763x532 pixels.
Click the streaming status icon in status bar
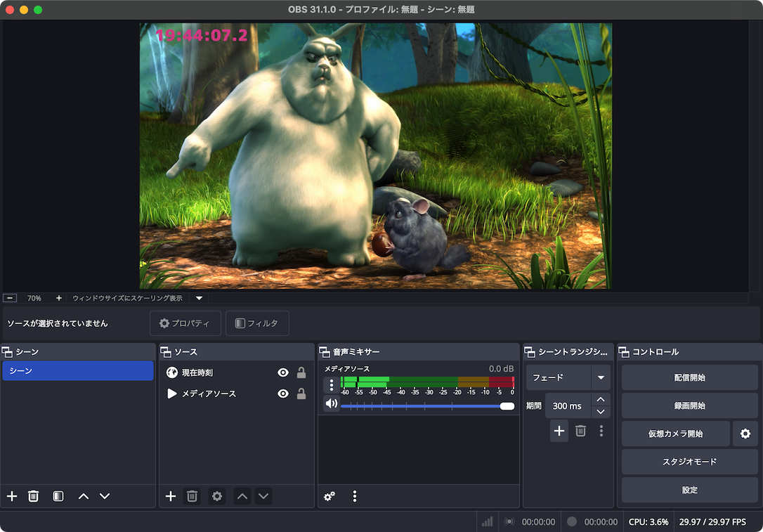point(509,521)
